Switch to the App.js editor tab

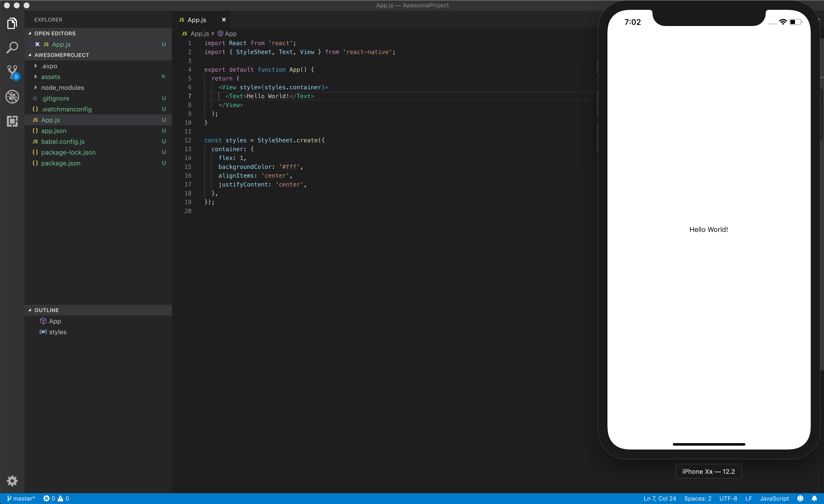(x=197, y=20)
